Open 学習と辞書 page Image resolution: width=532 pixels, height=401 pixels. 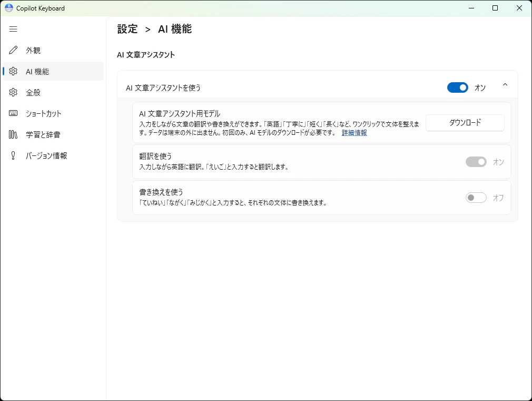point(53,134)
